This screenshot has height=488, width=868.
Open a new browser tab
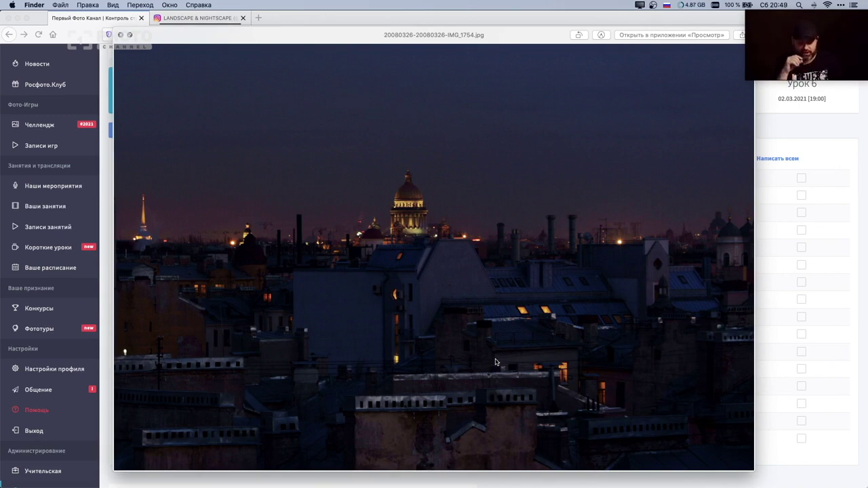point(258,18)
